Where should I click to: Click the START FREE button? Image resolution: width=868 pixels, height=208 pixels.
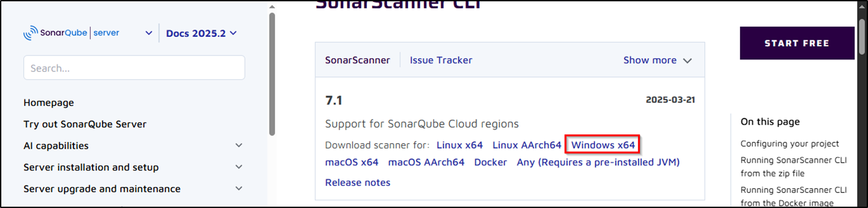click(x=797, y=43)
